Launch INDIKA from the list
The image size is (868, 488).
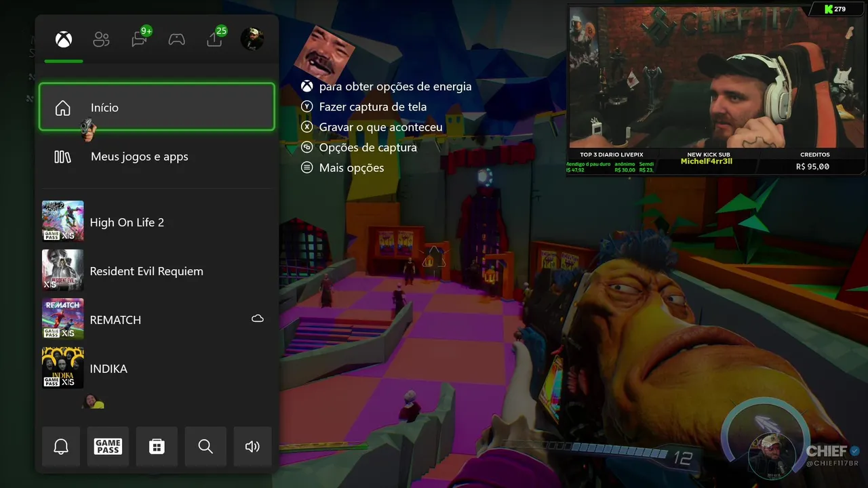(x=157, y=368)
